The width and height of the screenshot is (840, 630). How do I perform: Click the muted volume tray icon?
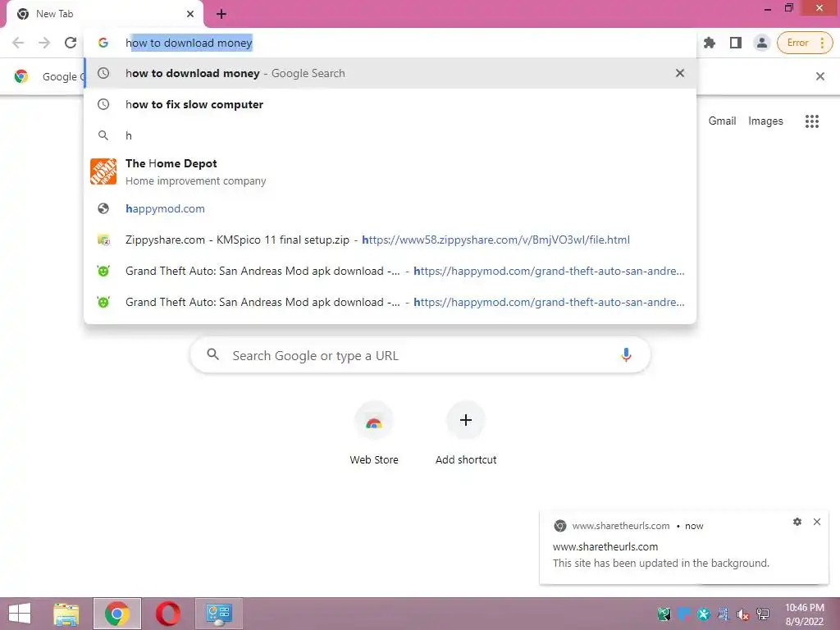click(743, 614)
